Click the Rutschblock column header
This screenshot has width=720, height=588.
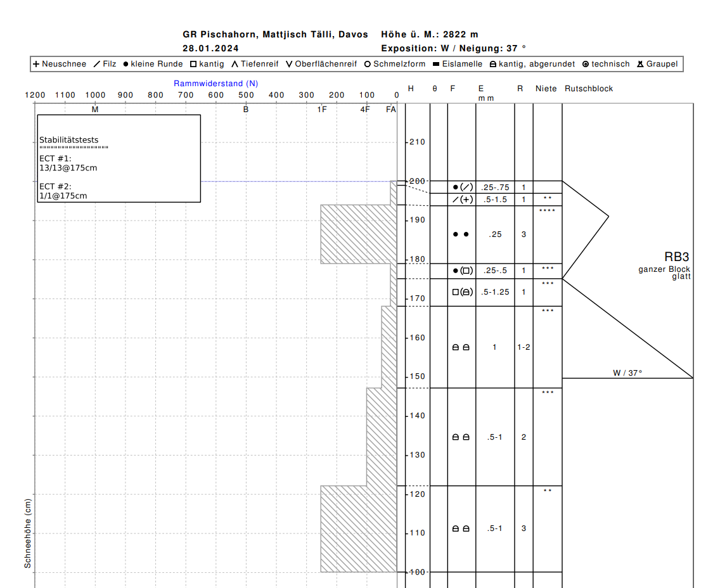[x=589, y=89]
